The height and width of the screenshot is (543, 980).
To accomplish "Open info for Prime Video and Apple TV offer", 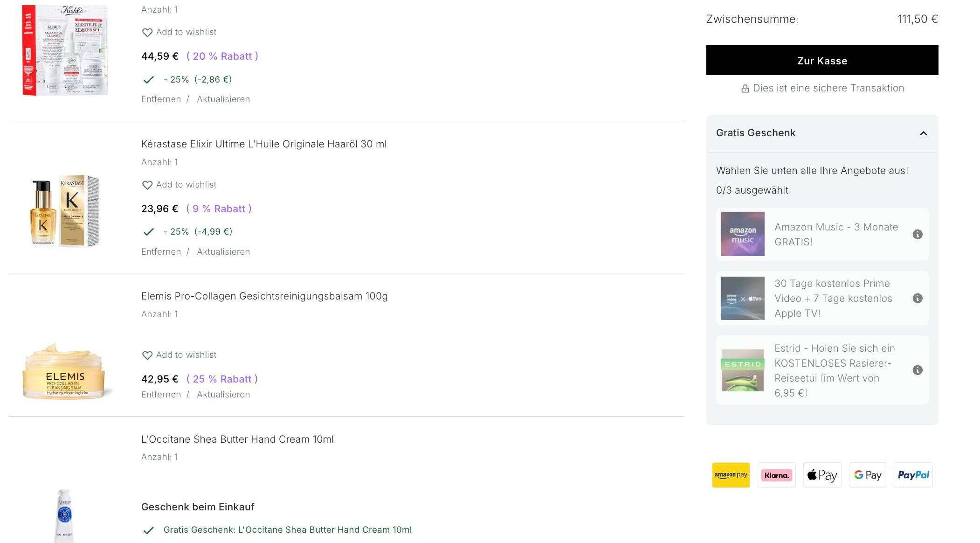I will click(x=918, y=298).
